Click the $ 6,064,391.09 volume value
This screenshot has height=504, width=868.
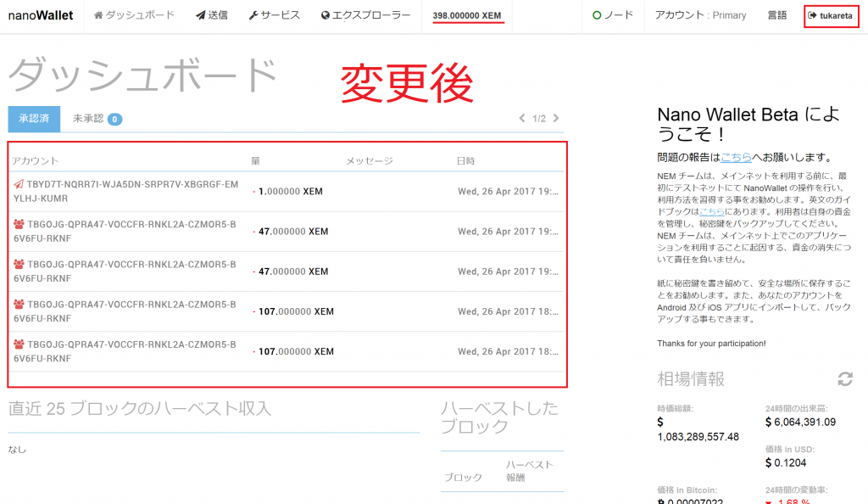coord(800,422)
